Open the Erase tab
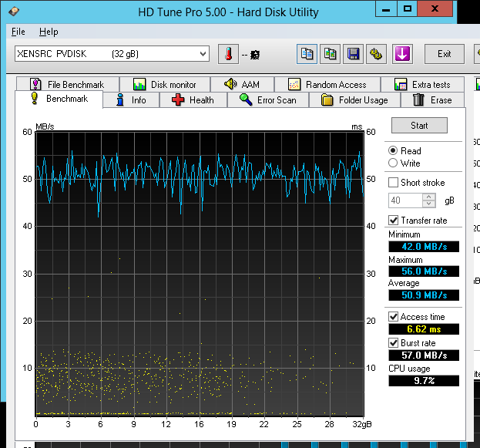The width and height of the screenshot is (480, 448). click(x=432, y=100)
